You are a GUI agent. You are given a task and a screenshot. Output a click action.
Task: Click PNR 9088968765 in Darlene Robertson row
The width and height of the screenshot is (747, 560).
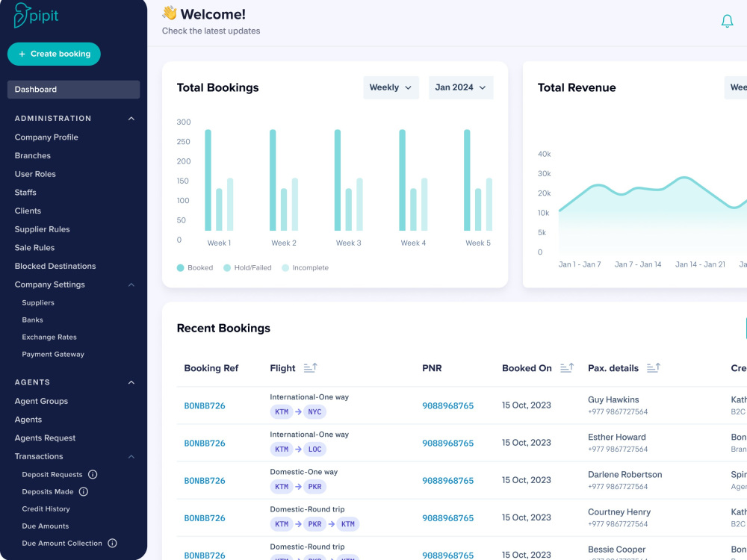[x=447, y=481]
